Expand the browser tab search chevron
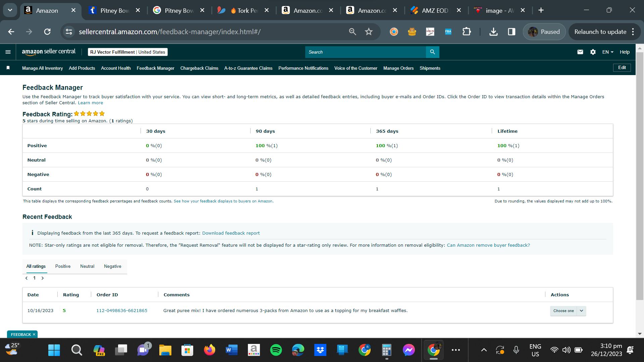 pyautogui.click(x=10, y=10)
